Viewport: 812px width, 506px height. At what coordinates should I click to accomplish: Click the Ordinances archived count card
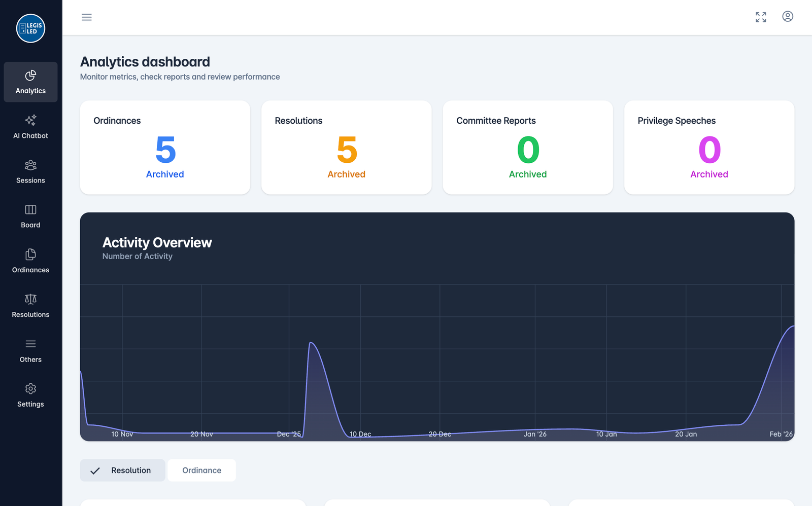(165, 148)
